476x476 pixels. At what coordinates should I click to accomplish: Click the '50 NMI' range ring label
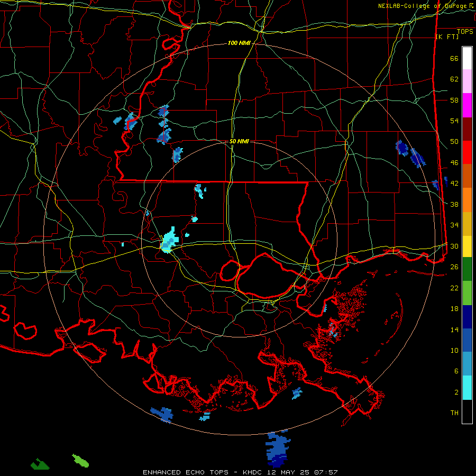(x=239, y=141)
